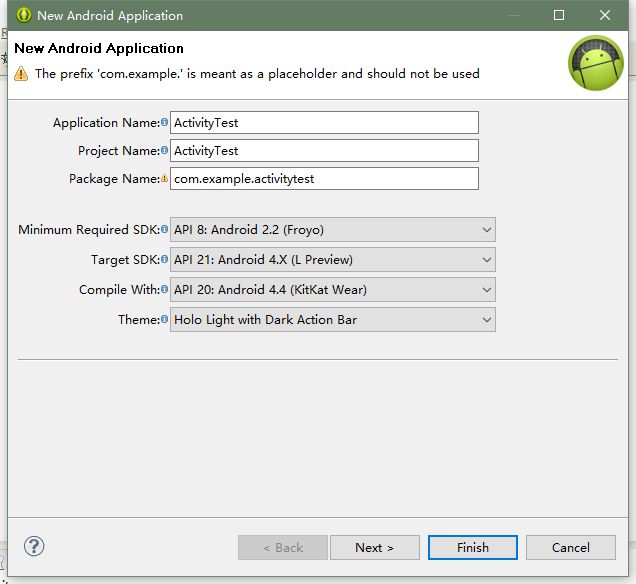Screen dimensions: 636x584
Task: Click the Package Name warning icon
Action: 164,178
